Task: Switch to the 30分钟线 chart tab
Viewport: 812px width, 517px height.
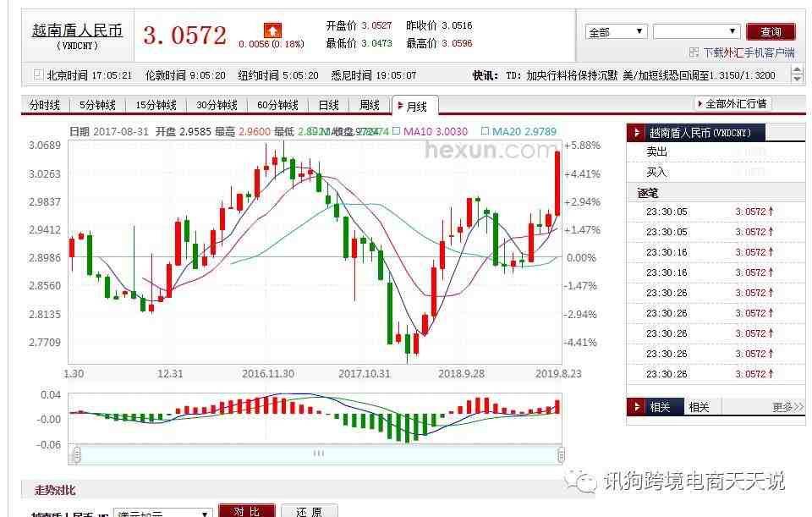Action: click(x=217, y=105)
